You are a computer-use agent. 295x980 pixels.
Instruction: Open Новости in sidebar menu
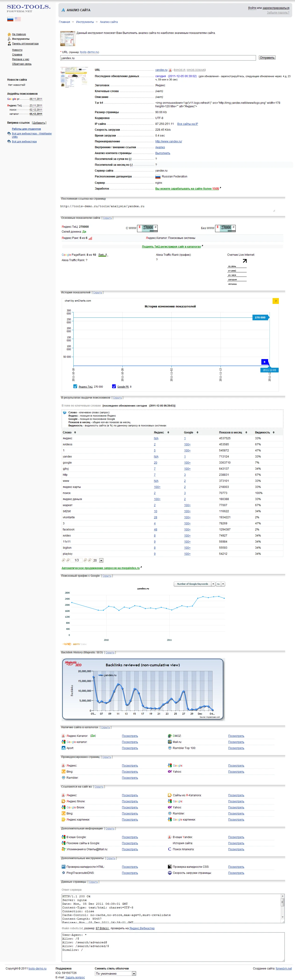pyautogui.click(x=17, y=50)
